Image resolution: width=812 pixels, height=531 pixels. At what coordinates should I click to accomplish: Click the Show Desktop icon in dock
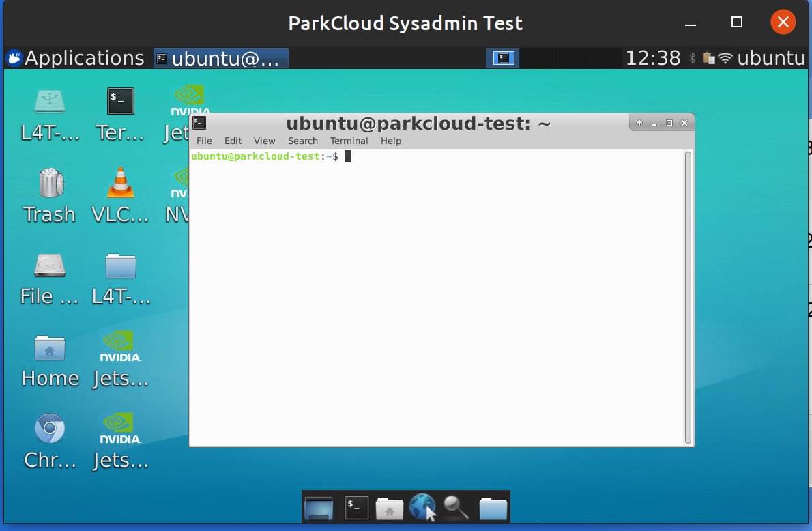[x=318, y=508]
